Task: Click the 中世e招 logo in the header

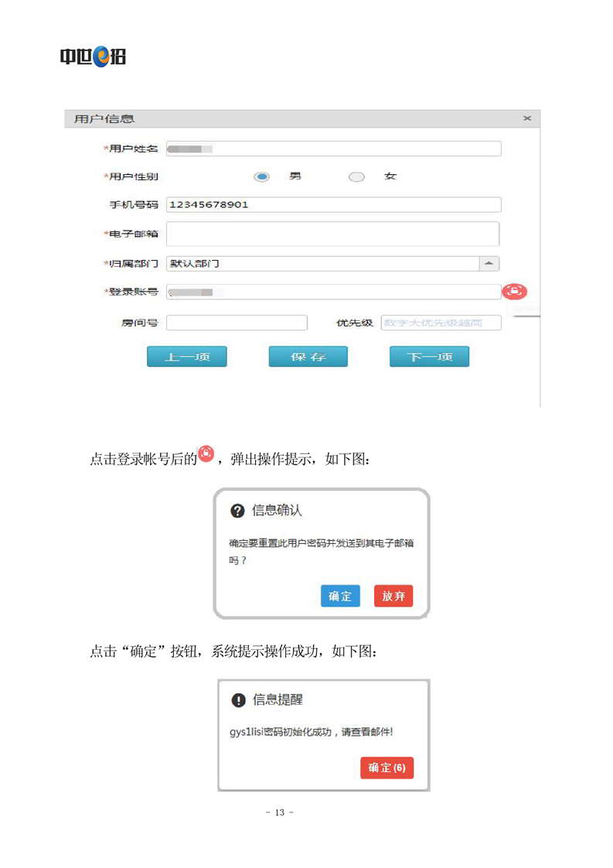Action: pos(93,56)
